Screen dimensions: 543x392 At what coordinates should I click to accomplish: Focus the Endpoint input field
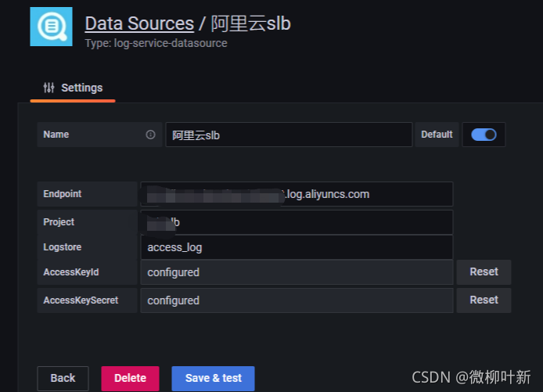(x=297, y=194)
